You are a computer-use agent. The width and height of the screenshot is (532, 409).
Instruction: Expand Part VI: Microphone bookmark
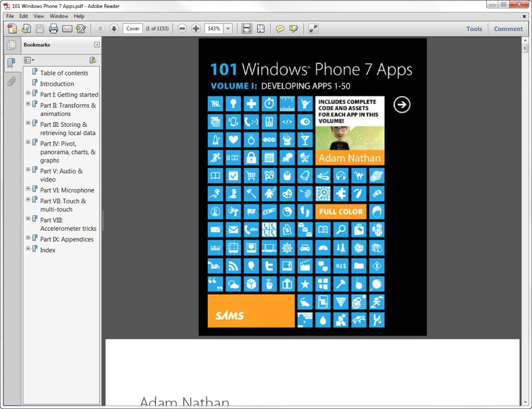28,188
